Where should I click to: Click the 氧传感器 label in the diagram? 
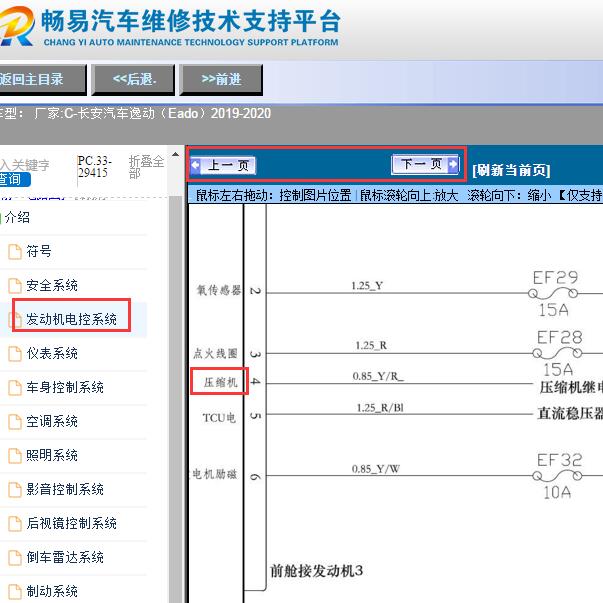click(219, 290)
